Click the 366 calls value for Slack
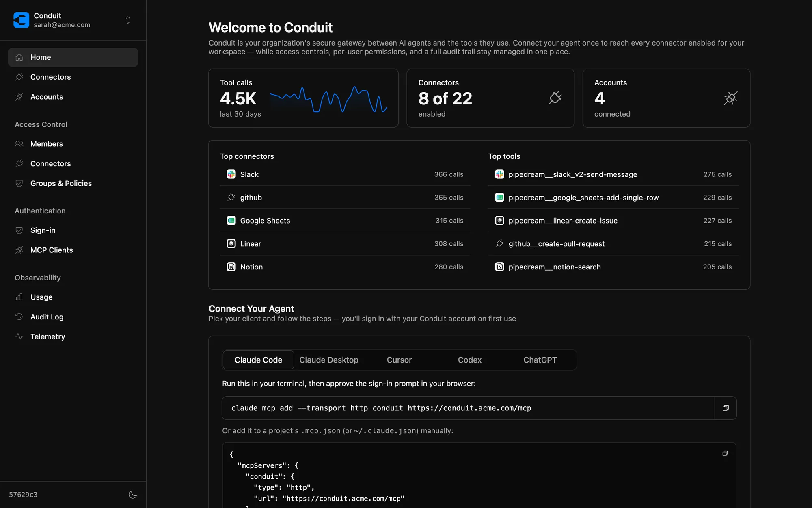This screenshot has width=812, height=508. [x=449, y=174]
